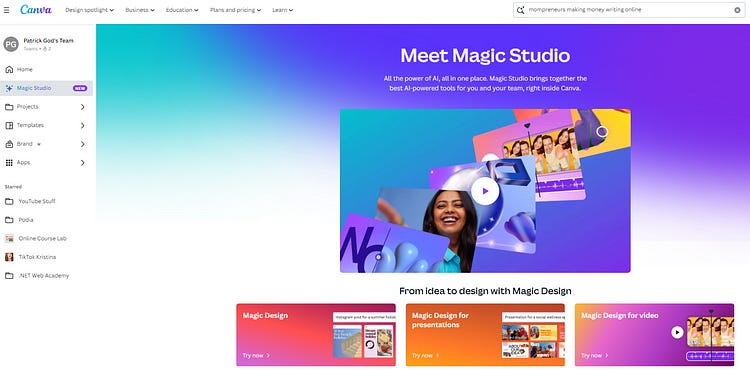Click the Canva logo
This screenshot has width=750, height=372.
pos(36,10)
